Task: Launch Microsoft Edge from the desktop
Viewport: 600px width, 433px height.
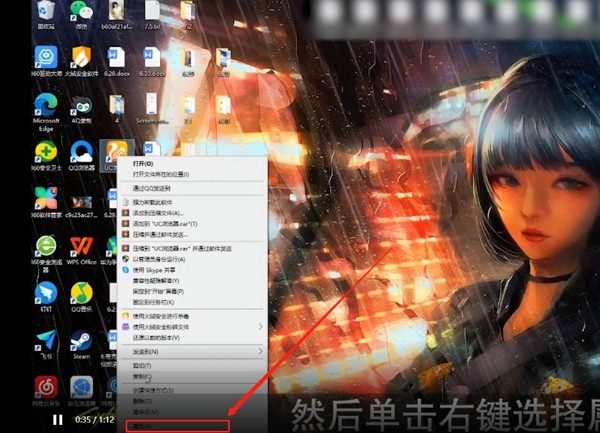Action: pos(46,112)
